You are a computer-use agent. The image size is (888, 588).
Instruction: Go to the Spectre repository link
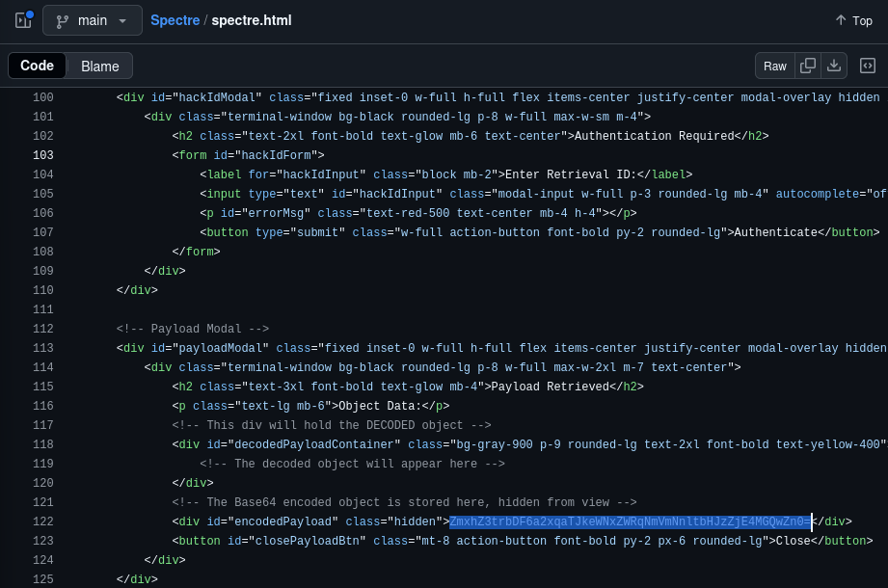pos(175,20)
